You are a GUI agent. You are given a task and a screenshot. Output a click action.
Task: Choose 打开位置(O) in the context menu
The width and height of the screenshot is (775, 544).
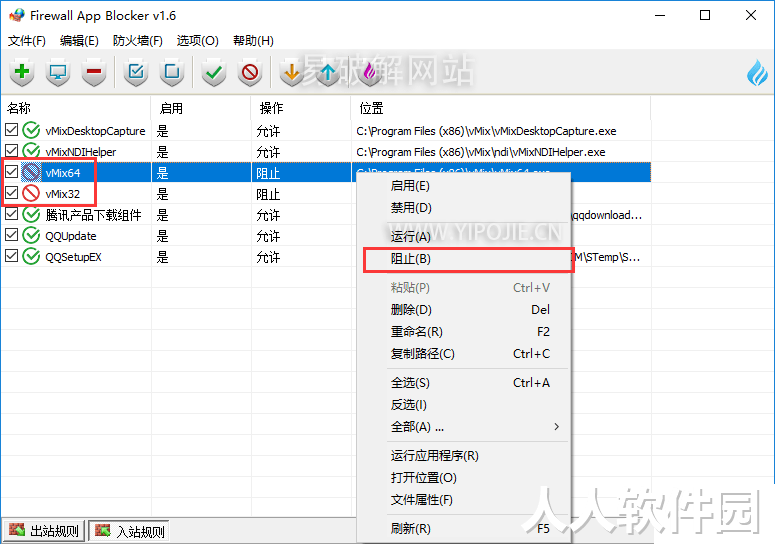(x=464, y=478)
